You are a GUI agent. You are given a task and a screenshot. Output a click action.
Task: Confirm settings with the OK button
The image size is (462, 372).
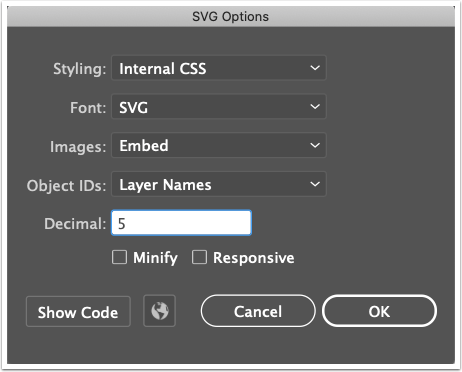click(379, 311)
